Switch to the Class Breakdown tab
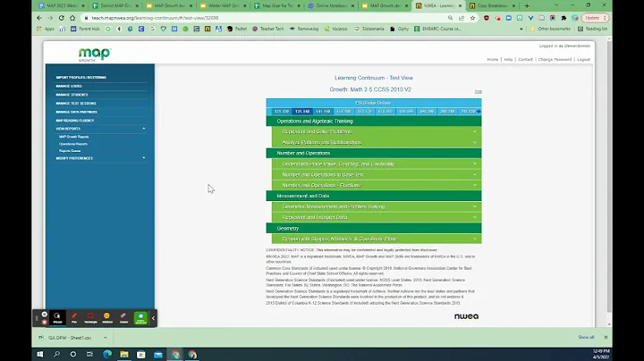This screenshot has width=644, height=361. tap(492, 5)
